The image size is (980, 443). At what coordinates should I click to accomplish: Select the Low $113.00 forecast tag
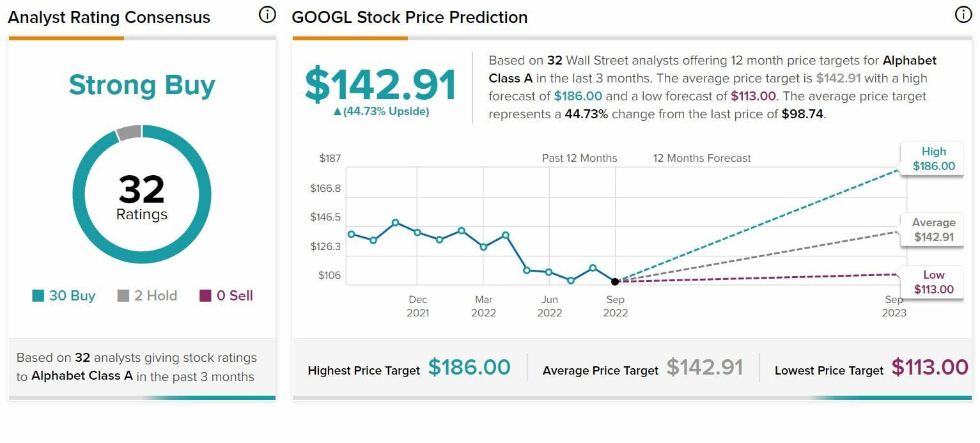pyautogui.click(x=933, y=282)
